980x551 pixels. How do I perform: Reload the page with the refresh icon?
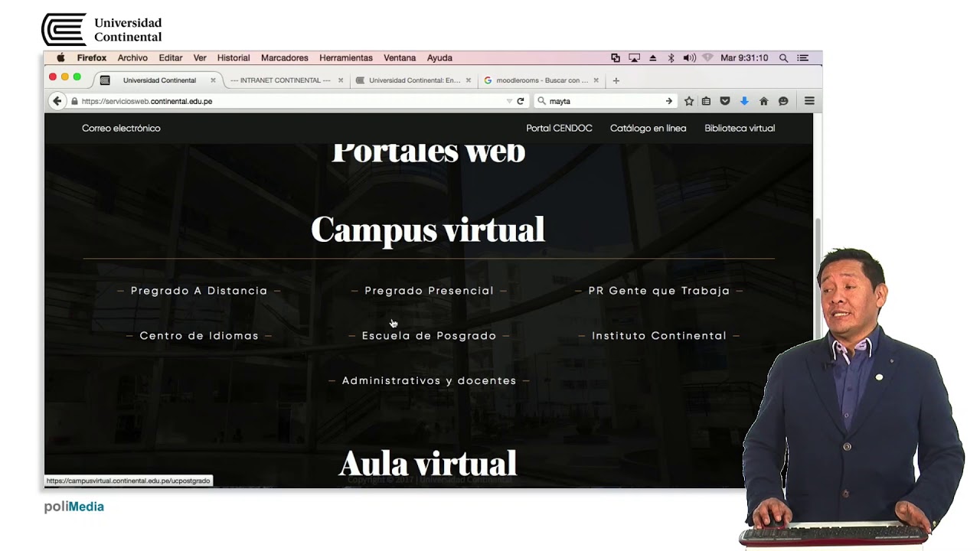(x=521, y=101)
